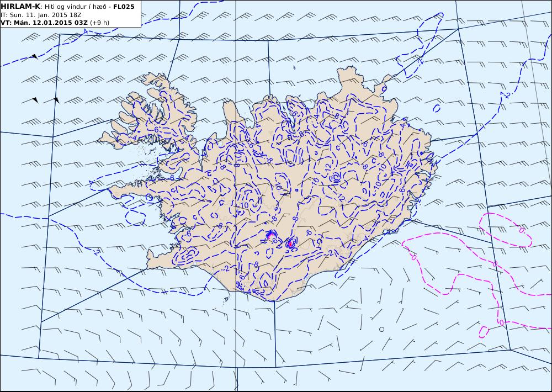Click initial time 'IT: Sun. 11. Jan. 2015 18Z'
The image size is (552, 392).
click(41, 15)
